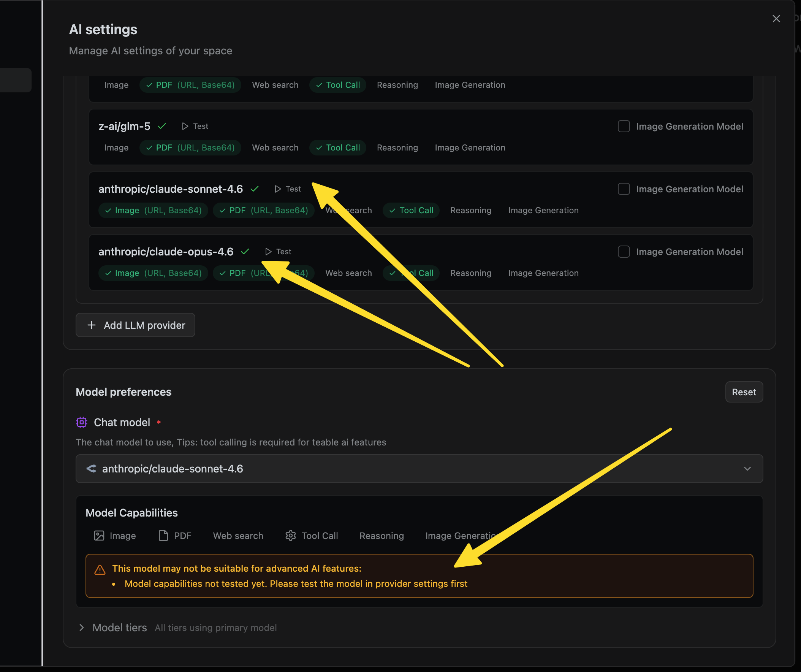The height and width of the screenshot is (672, 801).
Task: Click the Chat model chip icon
Action: [x=82, y=422]
